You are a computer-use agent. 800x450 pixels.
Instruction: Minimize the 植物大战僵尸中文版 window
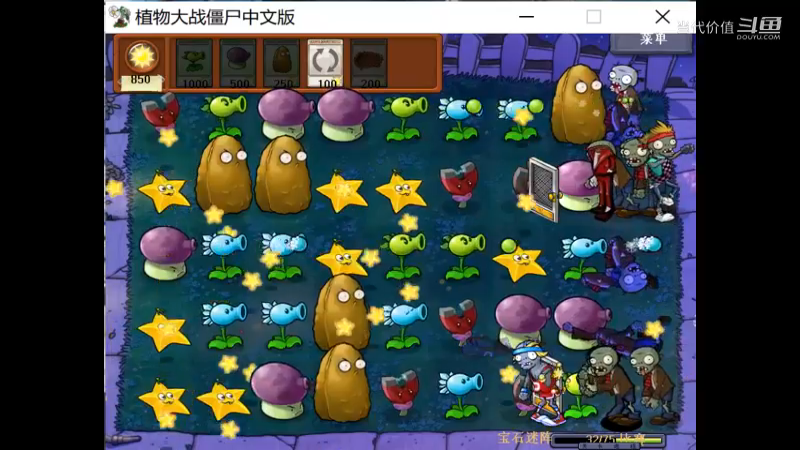(x=527, y=17)
